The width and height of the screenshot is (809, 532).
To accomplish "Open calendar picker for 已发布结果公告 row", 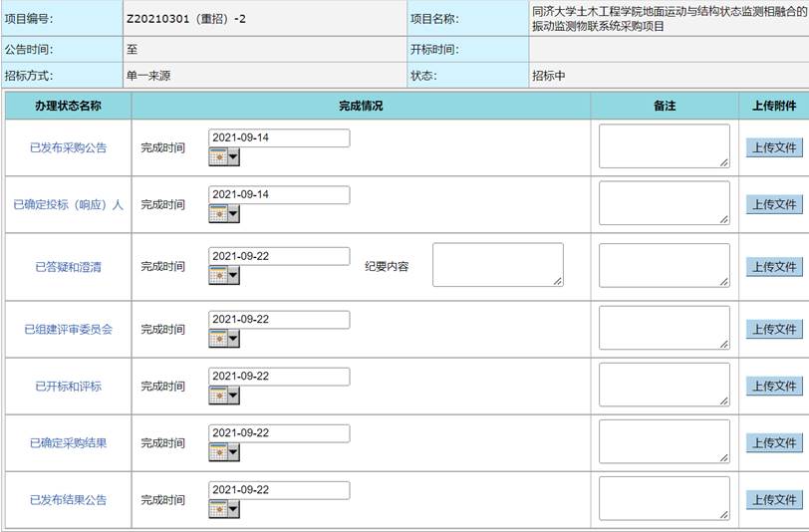I will pyautogui.click(x=224, y=509).
